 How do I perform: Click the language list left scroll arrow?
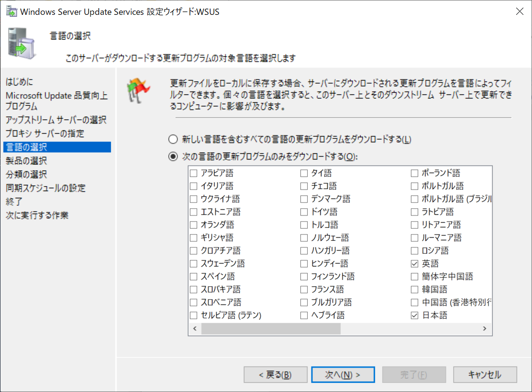(195, 328)
